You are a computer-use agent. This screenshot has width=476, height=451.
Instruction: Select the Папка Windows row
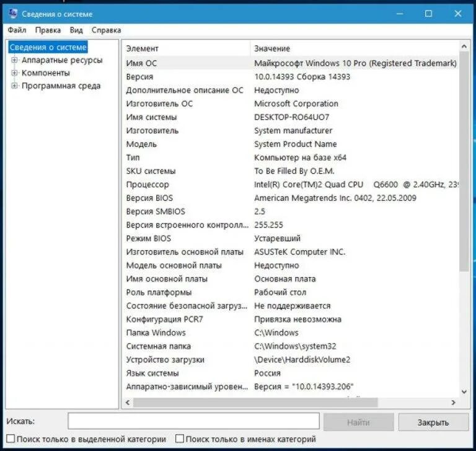point(291,333)
